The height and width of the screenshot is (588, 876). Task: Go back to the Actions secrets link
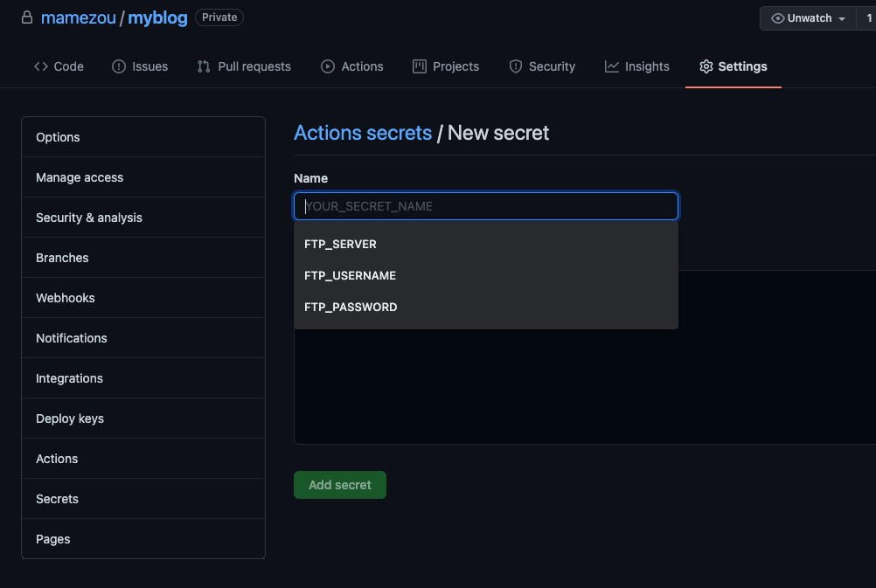(x=363, y=133)
